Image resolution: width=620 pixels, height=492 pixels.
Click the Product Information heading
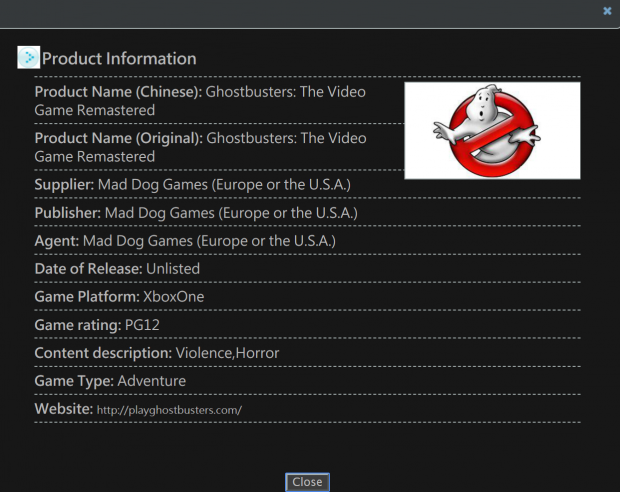point(119,59)
